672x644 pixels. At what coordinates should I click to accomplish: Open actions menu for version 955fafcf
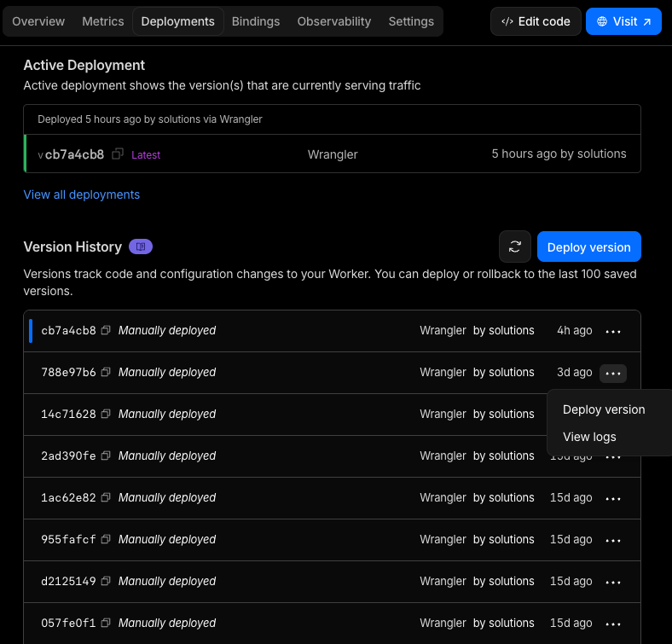(613, 540)
